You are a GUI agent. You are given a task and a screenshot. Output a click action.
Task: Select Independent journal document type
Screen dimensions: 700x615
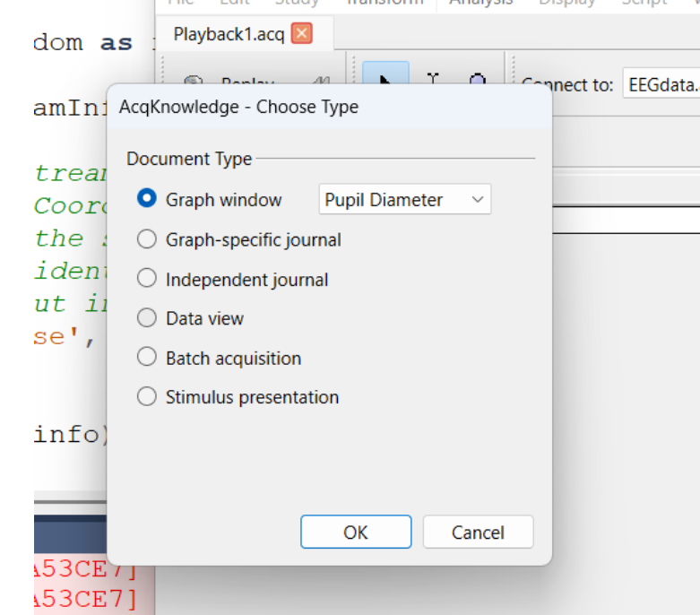pos(147,279)
